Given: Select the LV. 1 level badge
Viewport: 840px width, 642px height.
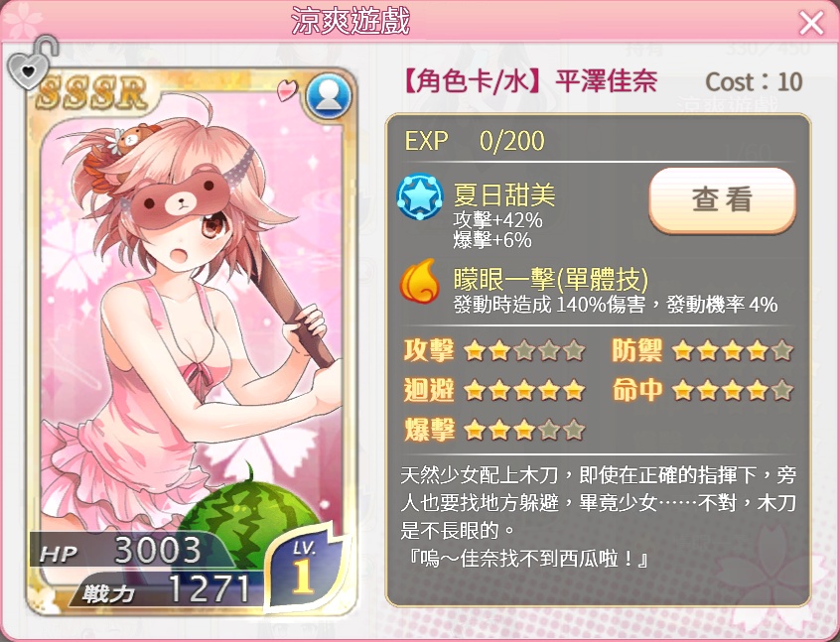Looking at the screenshot, I should (x=303, y=569).
